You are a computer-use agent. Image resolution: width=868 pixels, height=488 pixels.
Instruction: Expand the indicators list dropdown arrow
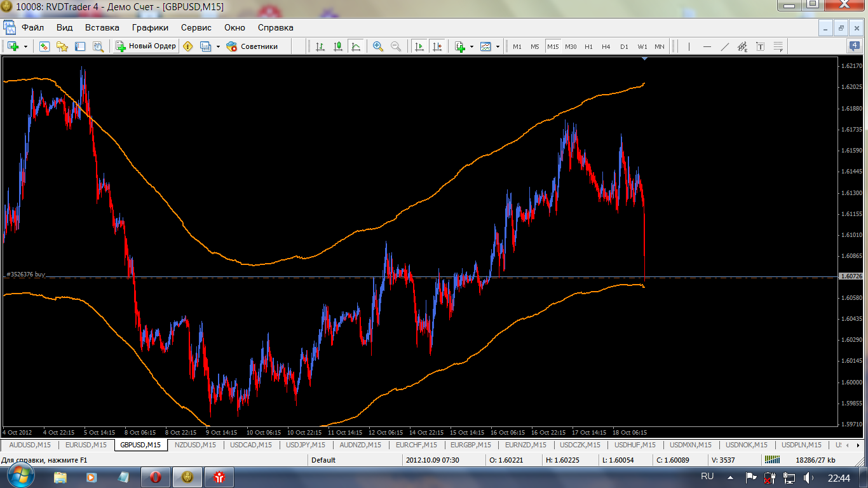471,46
